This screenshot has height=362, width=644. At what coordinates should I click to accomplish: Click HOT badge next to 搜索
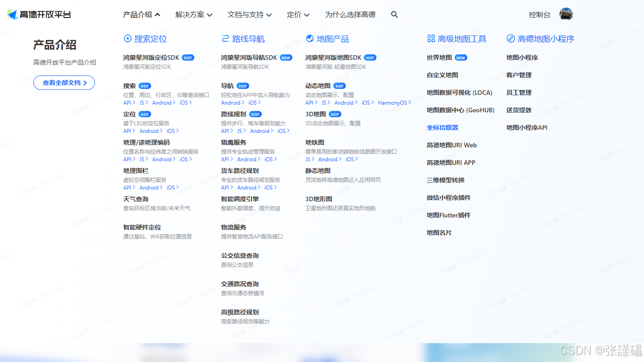(145, 86)
